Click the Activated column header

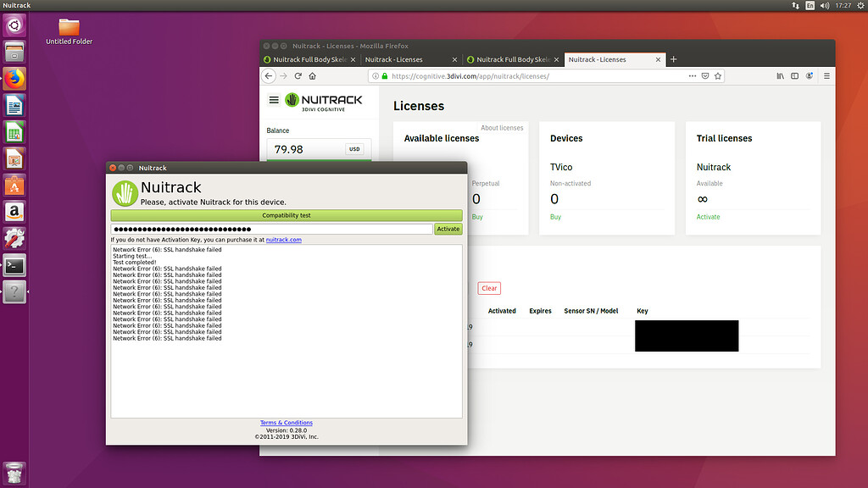(x=502, y=311)
